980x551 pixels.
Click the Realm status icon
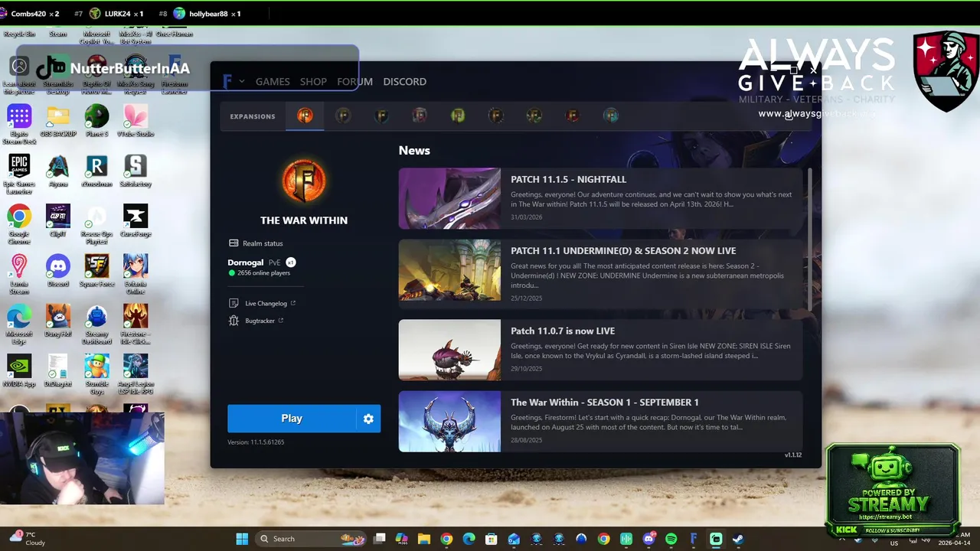coord(234,243)
